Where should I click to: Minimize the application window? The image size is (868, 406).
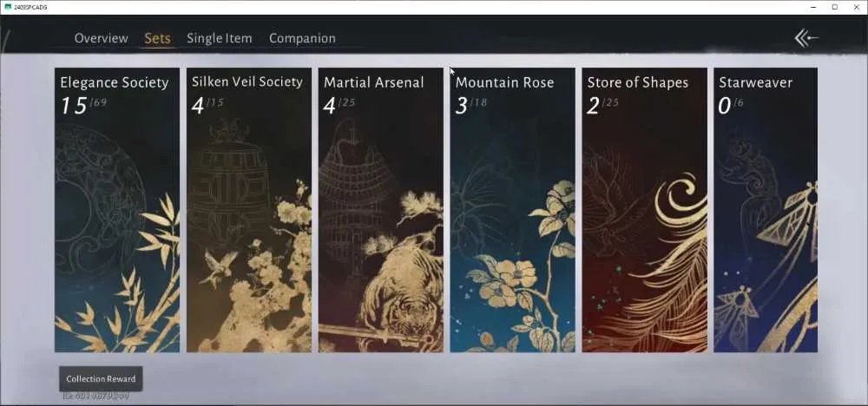click(x=814, y=7)
